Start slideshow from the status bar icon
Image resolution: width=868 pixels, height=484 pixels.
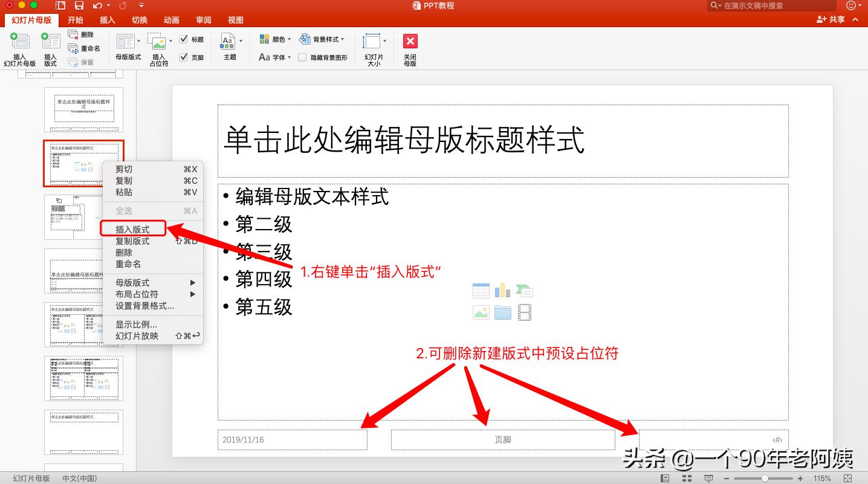pyautogui.click(x=708, y=477)
